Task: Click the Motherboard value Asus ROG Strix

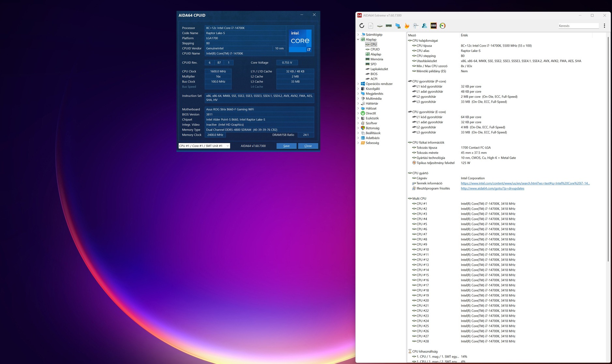Action: coord(259,109)
